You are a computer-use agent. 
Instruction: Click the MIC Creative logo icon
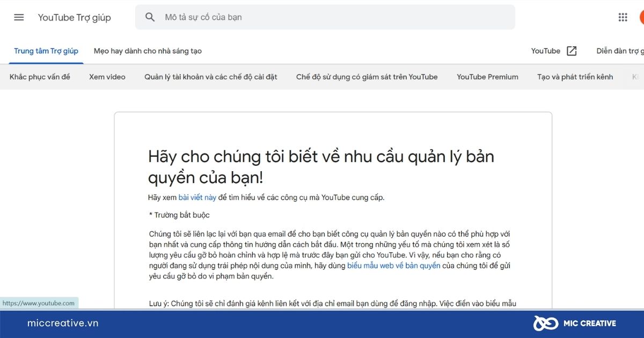click(x=545, y=322)
